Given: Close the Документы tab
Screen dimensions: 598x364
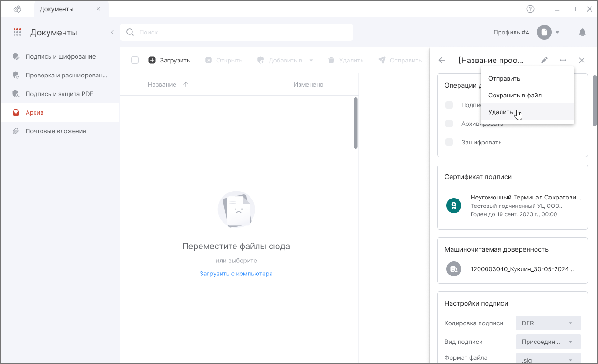Looking at the screenshot, I should [x=99, y=9].
